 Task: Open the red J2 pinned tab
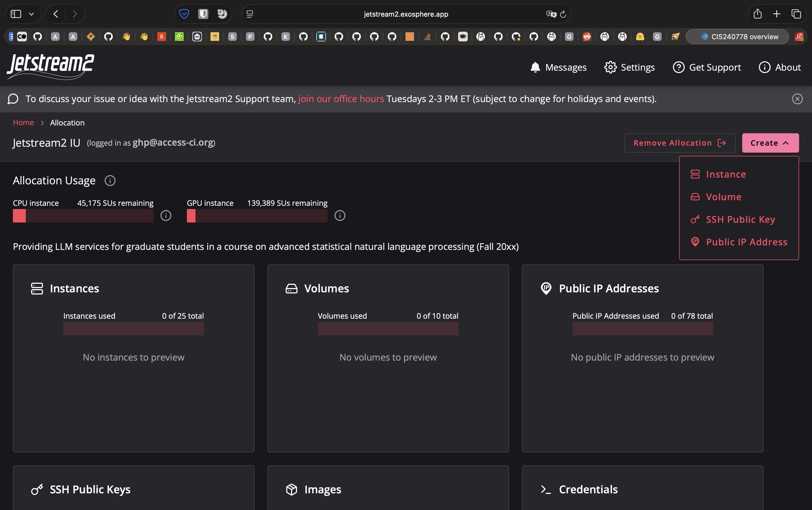coord(799,37)
